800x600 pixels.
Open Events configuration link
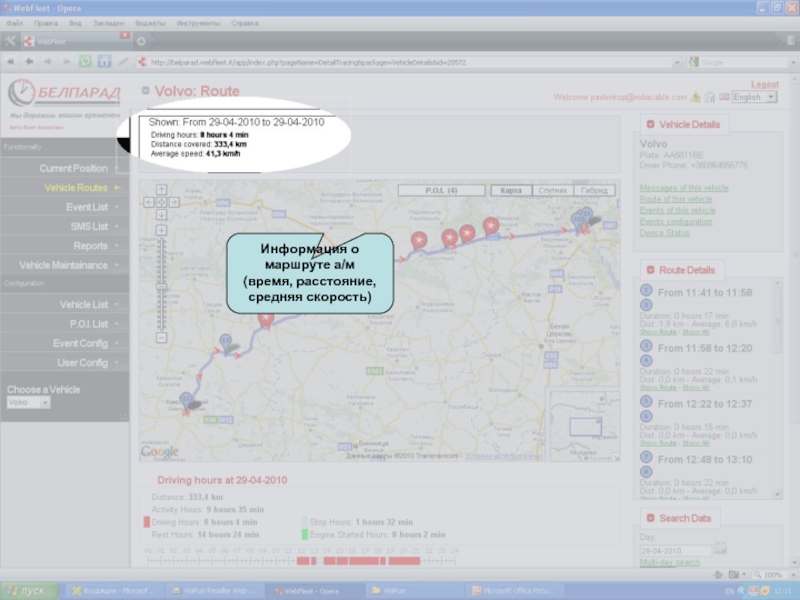click(x=676, y=221)
